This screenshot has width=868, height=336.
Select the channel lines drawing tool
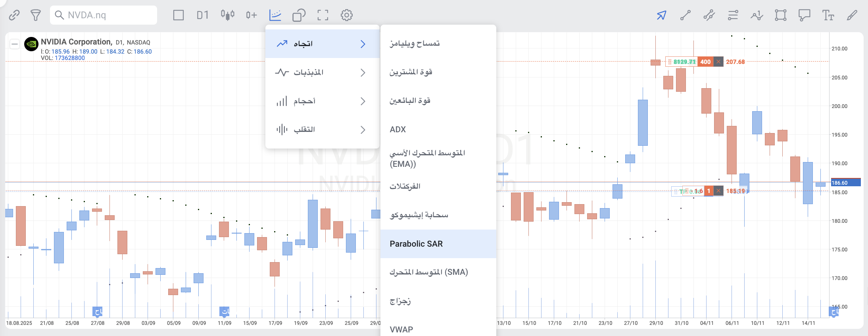click(x=709, y=15)
